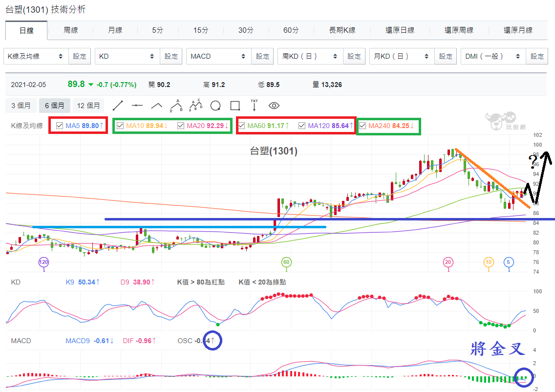Click 設定 next to K線及均線
The width and height of the screenshot is (555, 392).
click(80, 56)
